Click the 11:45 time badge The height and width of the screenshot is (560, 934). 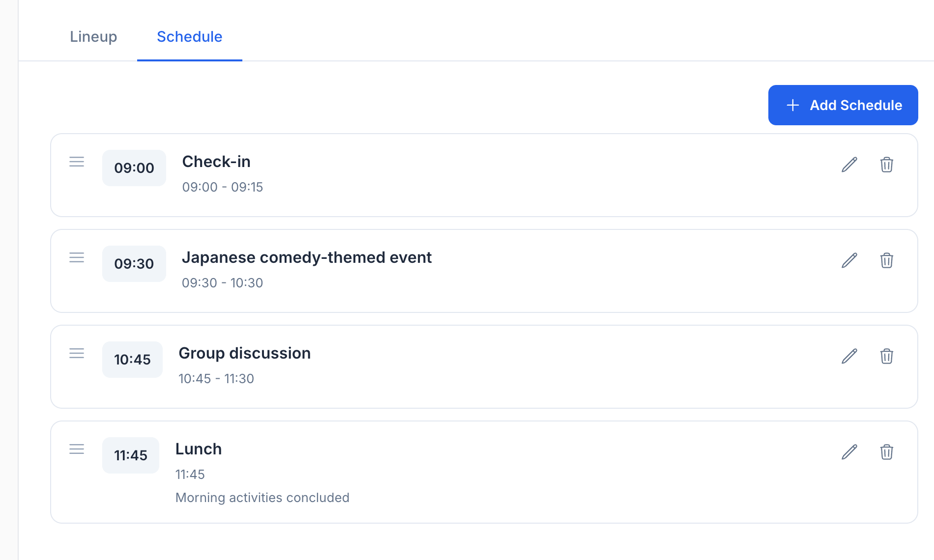click(130, 455)
